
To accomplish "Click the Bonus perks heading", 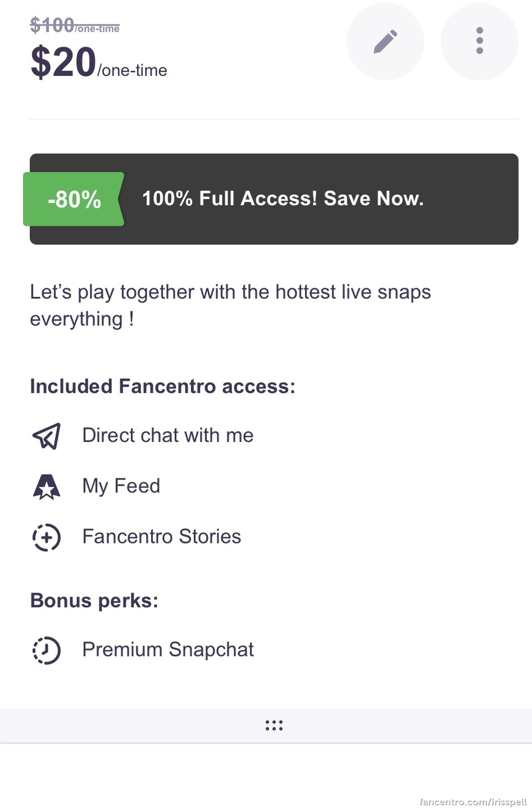I will point(94,600).
